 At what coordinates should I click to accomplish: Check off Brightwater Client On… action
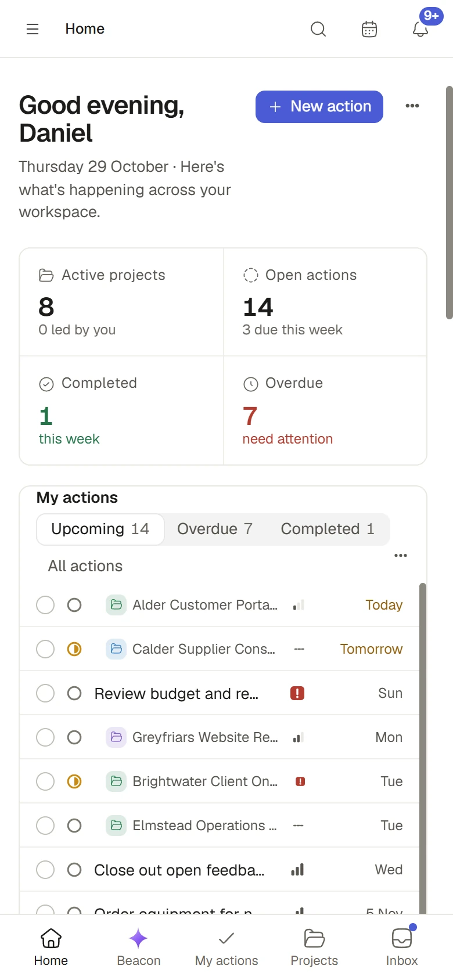(45, 781)
